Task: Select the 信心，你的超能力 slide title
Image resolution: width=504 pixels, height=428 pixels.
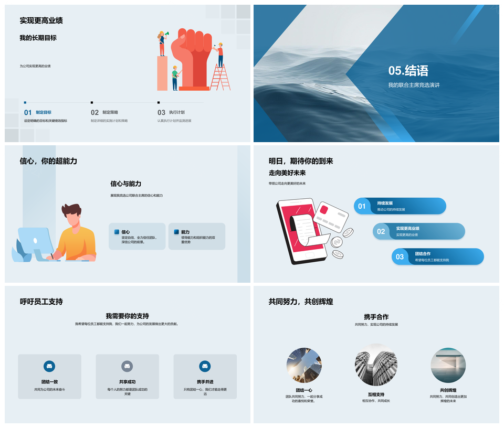Action: point(48,161)
